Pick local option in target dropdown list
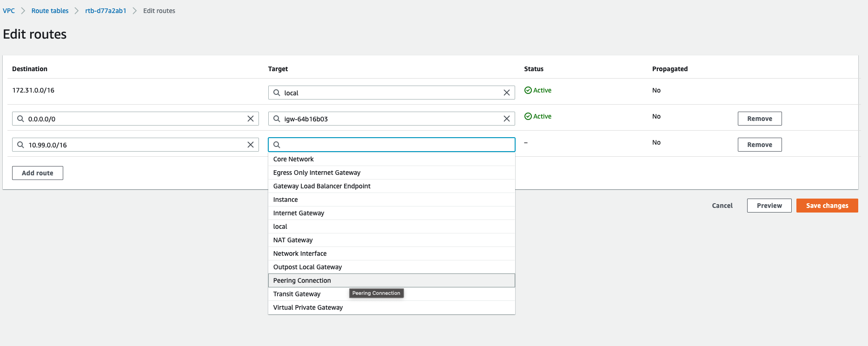Image resolution: width=868 pixels, height=346 pixels. (x=391, y=226)
